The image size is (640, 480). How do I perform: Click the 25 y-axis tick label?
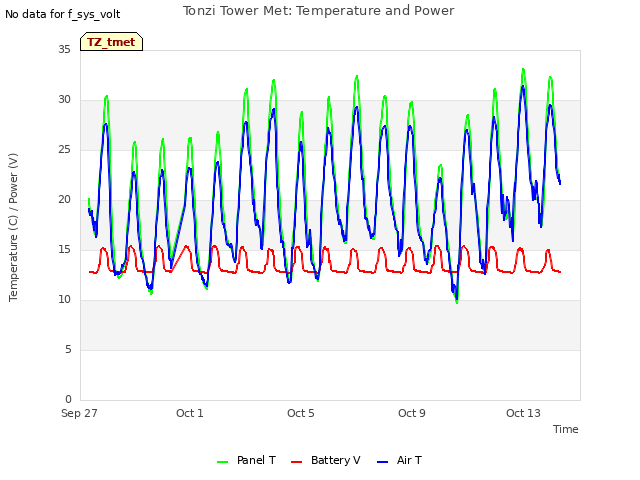(x=64, y=149)
